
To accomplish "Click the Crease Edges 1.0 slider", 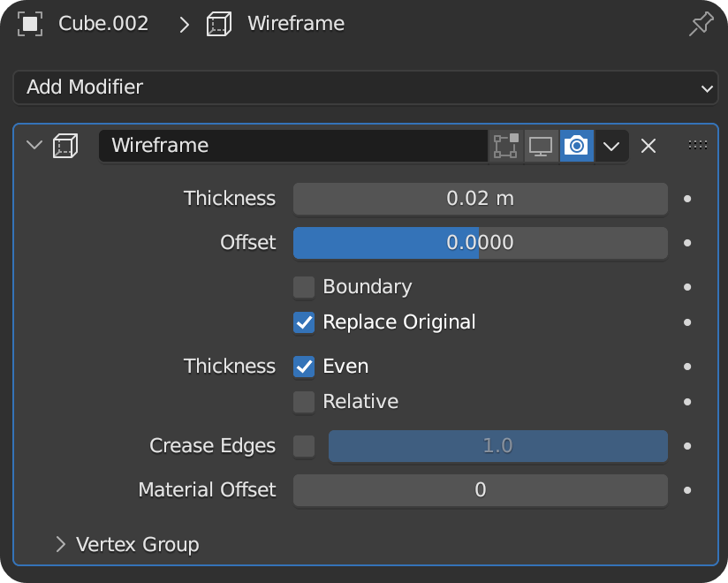I will 498,446.
